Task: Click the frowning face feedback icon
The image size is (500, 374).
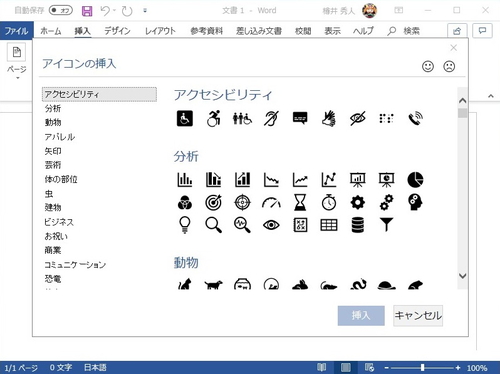Action: pyautogui.click(x=449, y=66)
